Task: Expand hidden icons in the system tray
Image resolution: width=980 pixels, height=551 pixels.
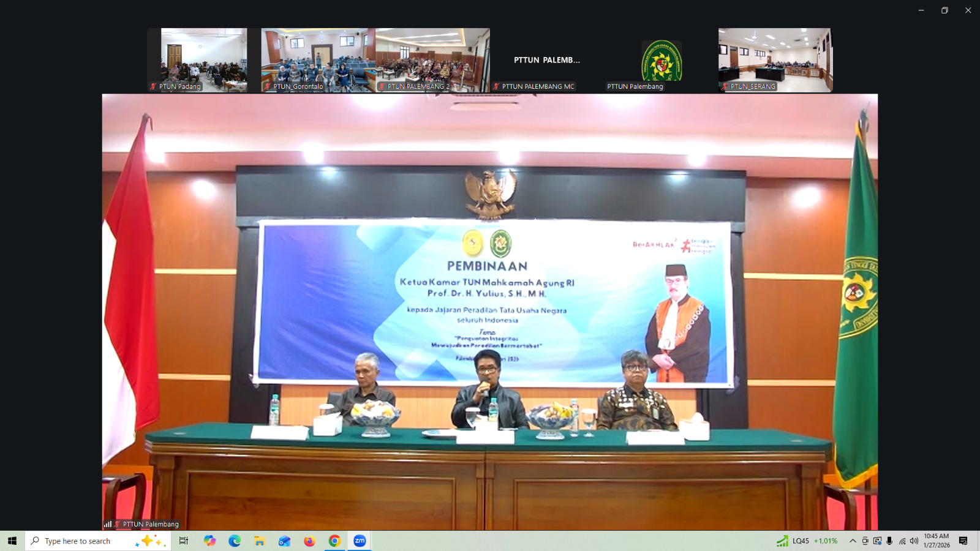Action: [853, 541]
